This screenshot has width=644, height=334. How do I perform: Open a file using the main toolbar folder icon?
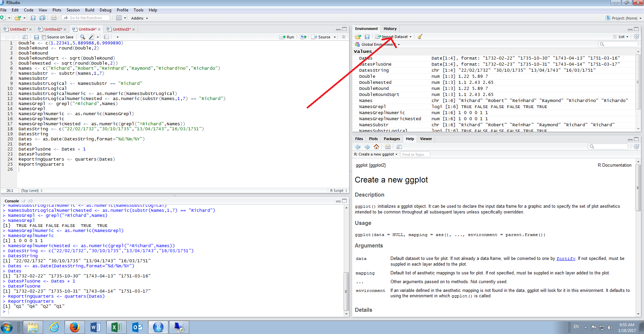coord(18,18)
